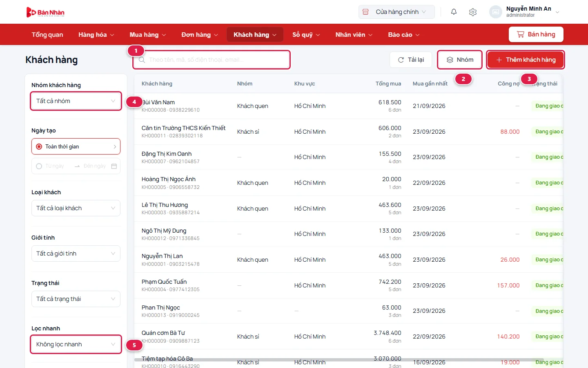Click the search magnifier icon
588x368 pixels.
142,60
